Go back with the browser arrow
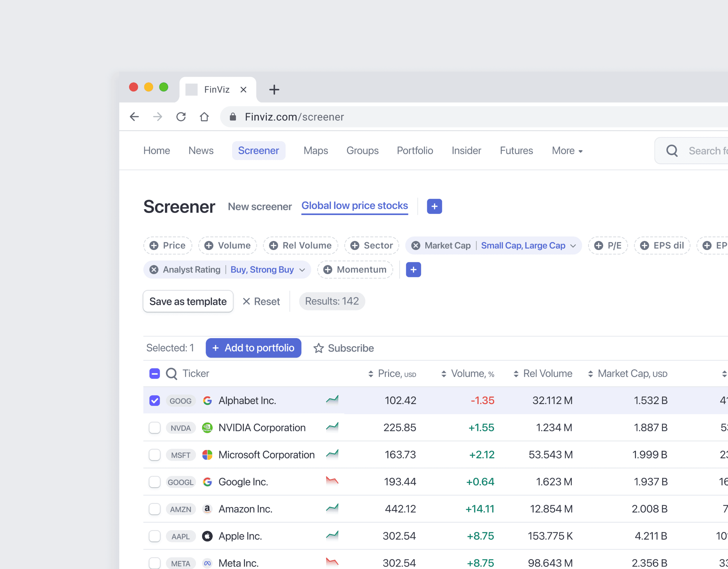The image size is (728, 569). point(134,117)
